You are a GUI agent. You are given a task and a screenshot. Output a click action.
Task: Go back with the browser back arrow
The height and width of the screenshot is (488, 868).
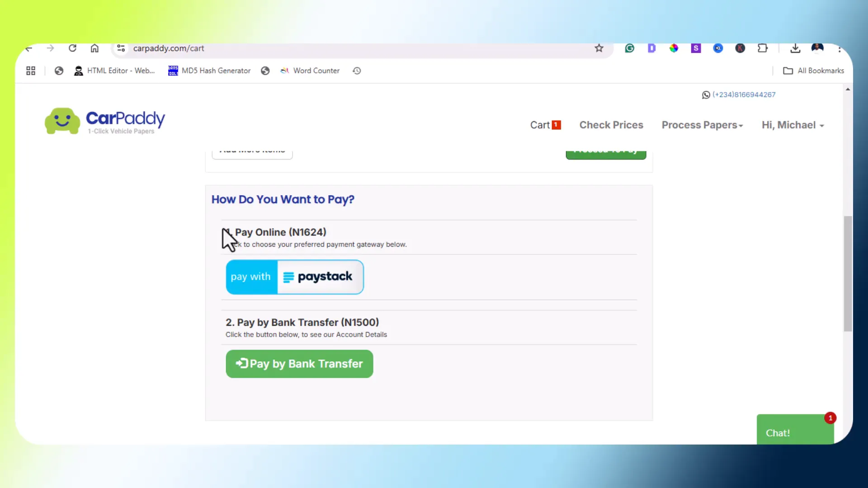pos(29,48)
